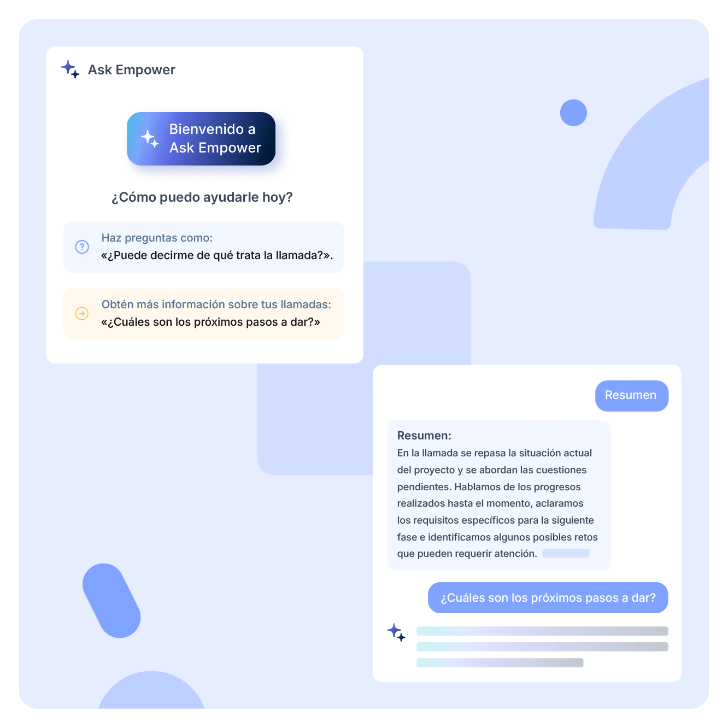728x728 pixels.
Task: Click the sparkle icon beside loading response bars
Action: pos(396,632)
